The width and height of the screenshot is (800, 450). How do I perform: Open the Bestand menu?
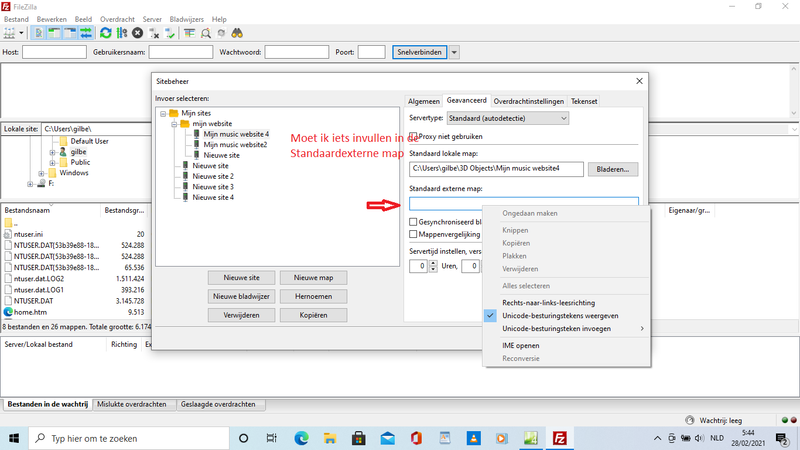point(16,19)
